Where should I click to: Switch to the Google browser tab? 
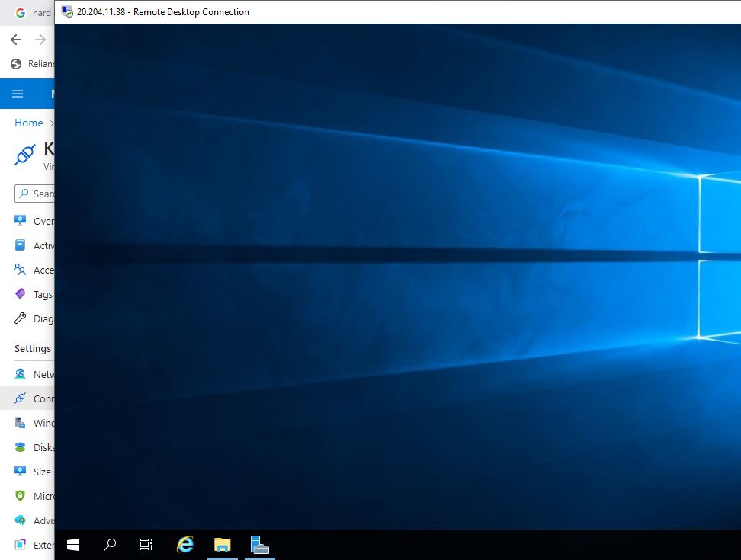pos(30,13)
